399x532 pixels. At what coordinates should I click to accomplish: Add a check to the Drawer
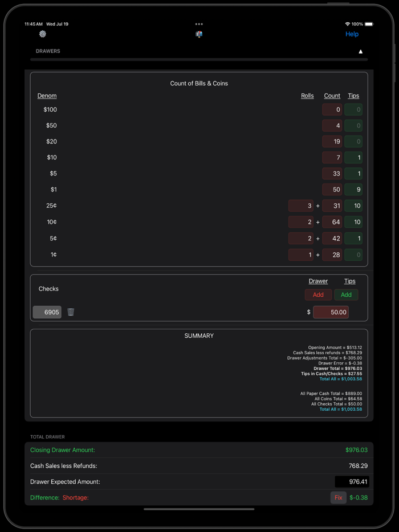click(318, 294)
